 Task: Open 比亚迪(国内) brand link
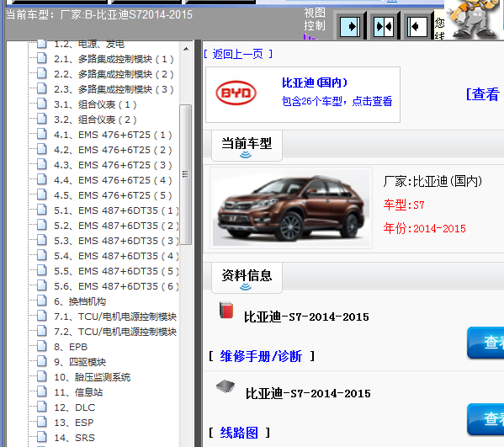point(315,82)
